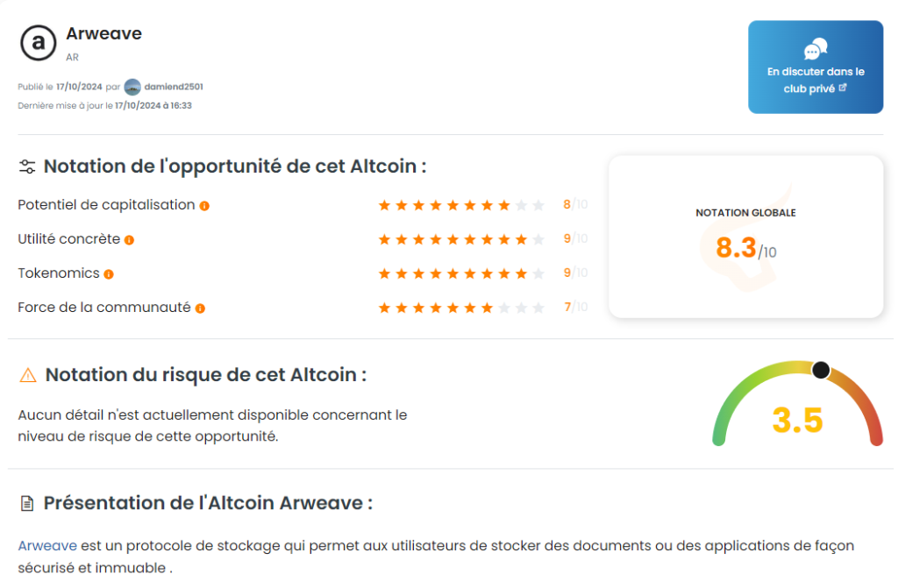Click the Tokenomics star rating row
The height and width of the screenshot is (588, 898).
click(x=461, y=273)
